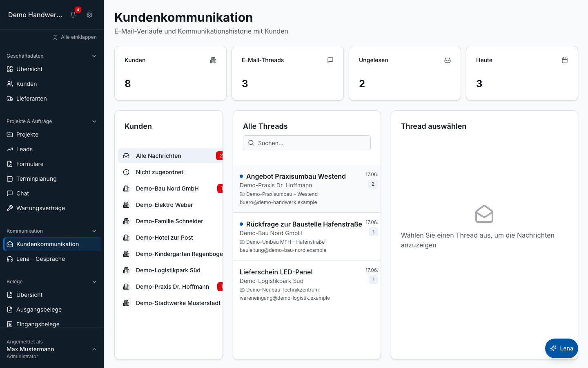Open Lieferanten in the sidebar
588x368 pixels.
[x=52, y=99]
